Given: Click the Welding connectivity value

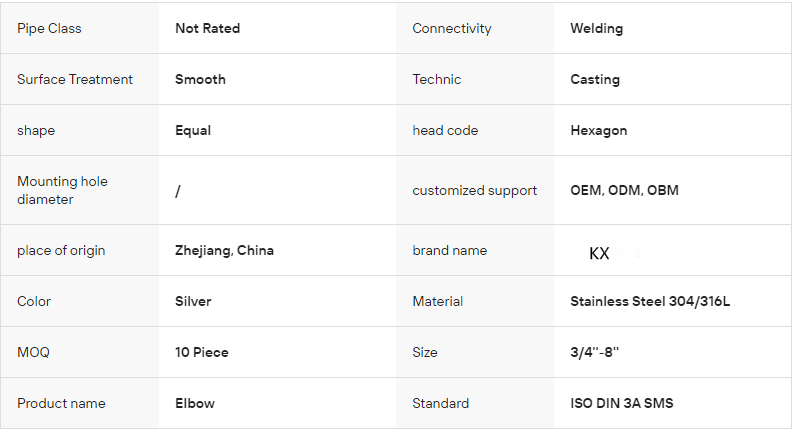Looking at the screenshot, I should (x=596, y=28).
